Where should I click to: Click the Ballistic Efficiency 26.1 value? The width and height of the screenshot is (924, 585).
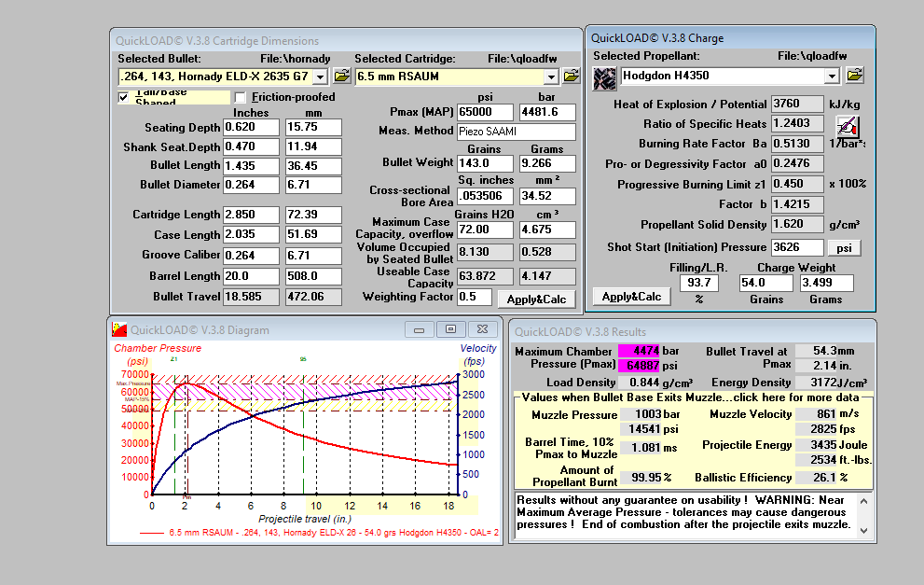tap(817, 477)
